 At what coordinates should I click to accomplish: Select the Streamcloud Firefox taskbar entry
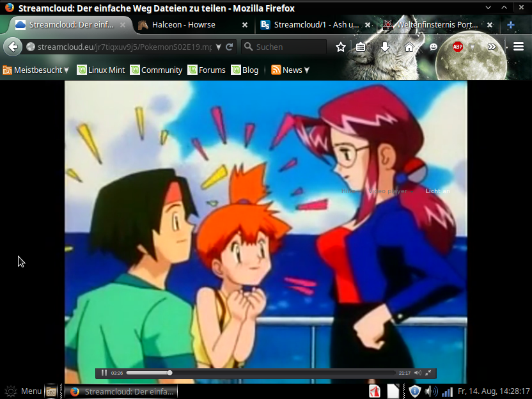(121, 391)
